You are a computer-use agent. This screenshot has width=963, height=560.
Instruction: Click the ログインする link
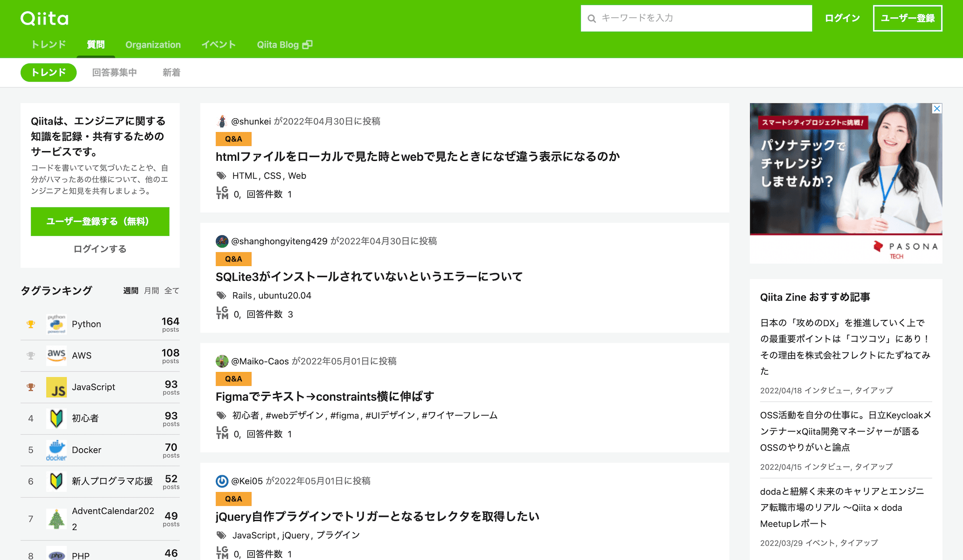coord(100,249)
